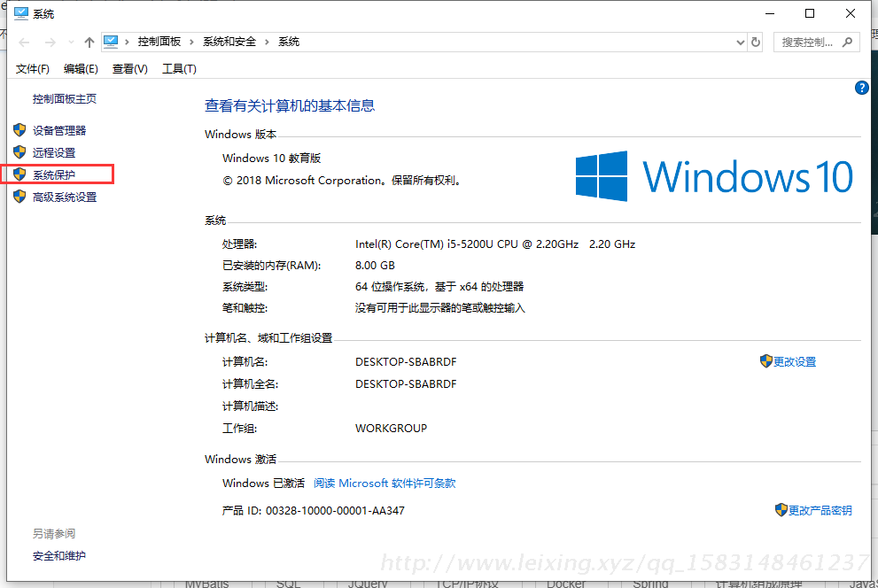This screenshot has width=878, height=588.
Task: Open 安全和维护 link
Action: click(59, 555)
